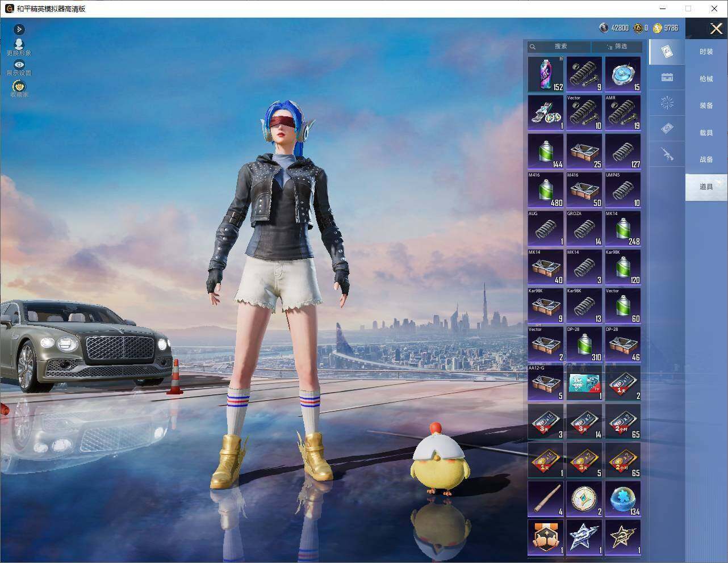Select the ticket voucher sub-category icon
728x563 pixels.
click(667, 129)
